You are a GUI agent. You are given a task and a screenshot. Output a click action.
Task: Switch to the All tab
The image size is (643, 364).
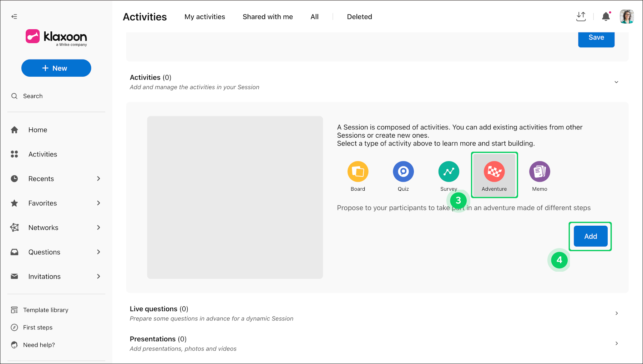pos(314,17)
